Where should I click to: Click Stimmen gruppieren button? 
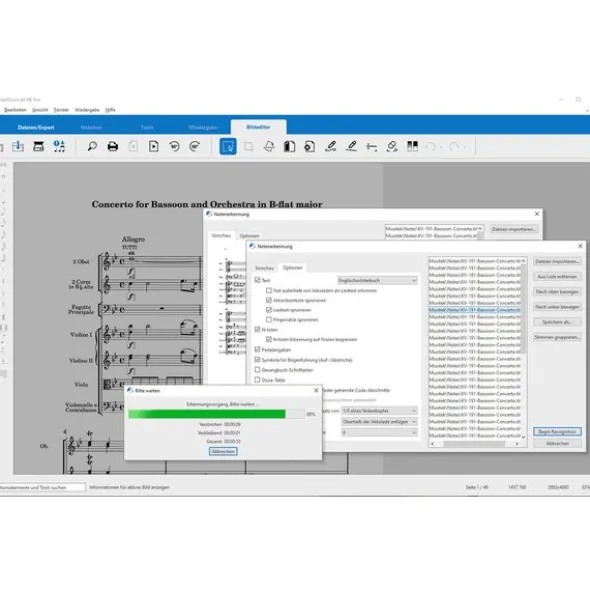(x=557, y=337)
